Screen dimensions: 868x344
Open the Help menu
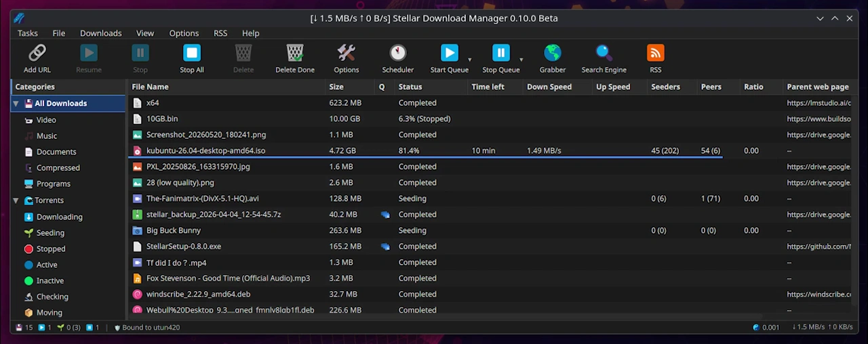click(251, 33)
